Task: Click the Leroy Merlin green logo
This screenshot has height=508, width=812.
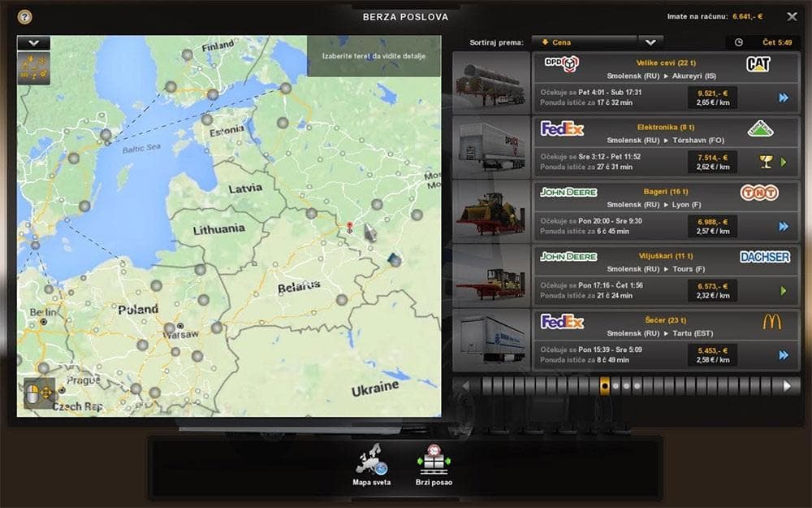Action: (x=760, y=128)
